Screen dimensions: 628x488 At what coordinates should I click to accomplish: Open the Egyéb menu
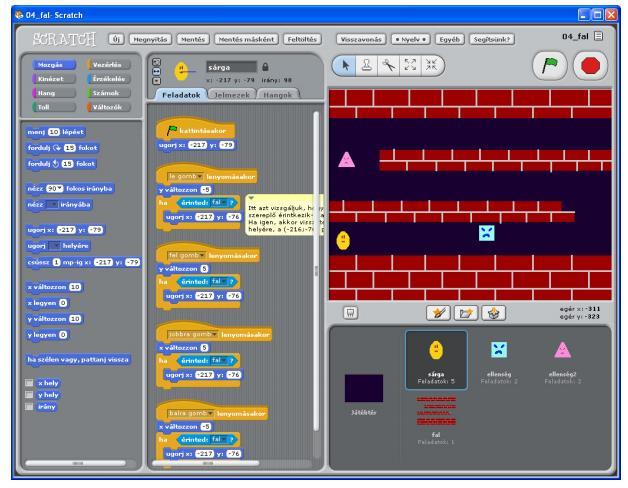449,39
